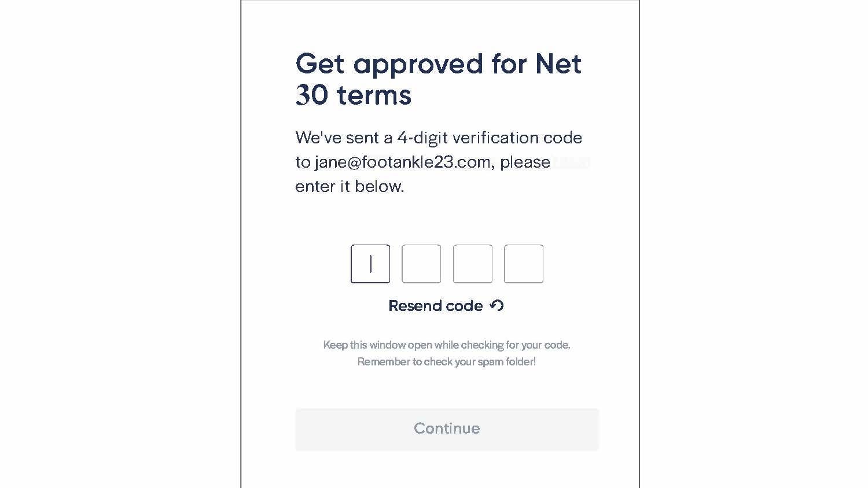Click the "enter it below." text line
Screen dimensions: 868x488
(x=350, y=186)
